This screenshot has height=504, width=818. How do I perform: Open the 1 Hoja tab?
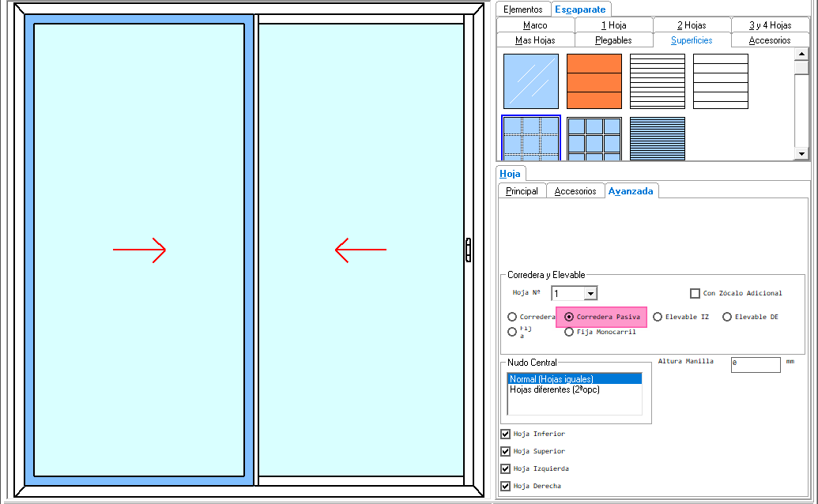point(613,25)
